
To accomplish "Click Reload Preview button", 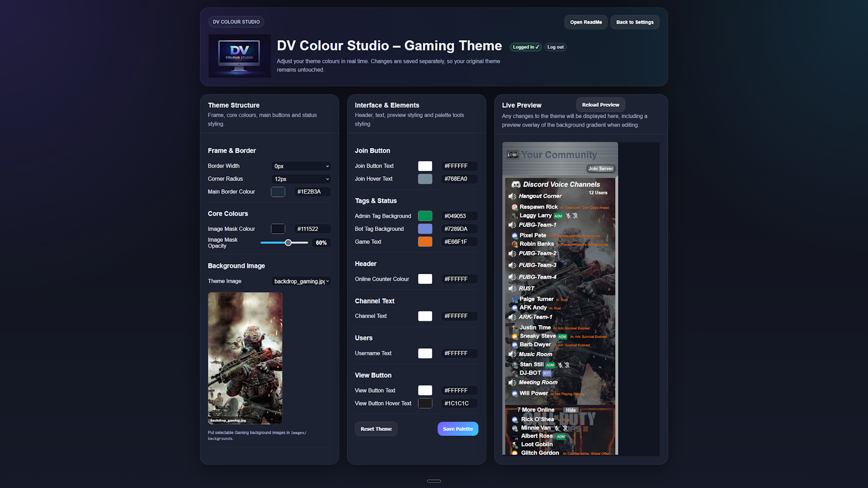I will pyautogui.click(x=601, y=105).
